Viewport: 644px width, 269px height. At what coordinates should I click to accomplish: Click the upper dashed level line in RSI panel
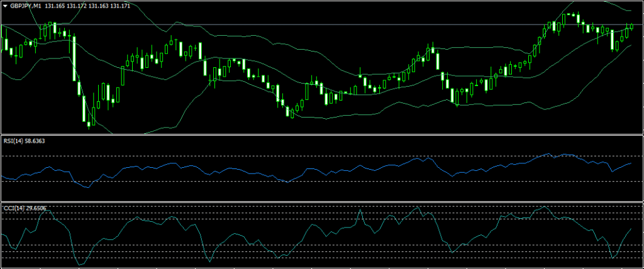pyautogui.click(x=314, y=156)
